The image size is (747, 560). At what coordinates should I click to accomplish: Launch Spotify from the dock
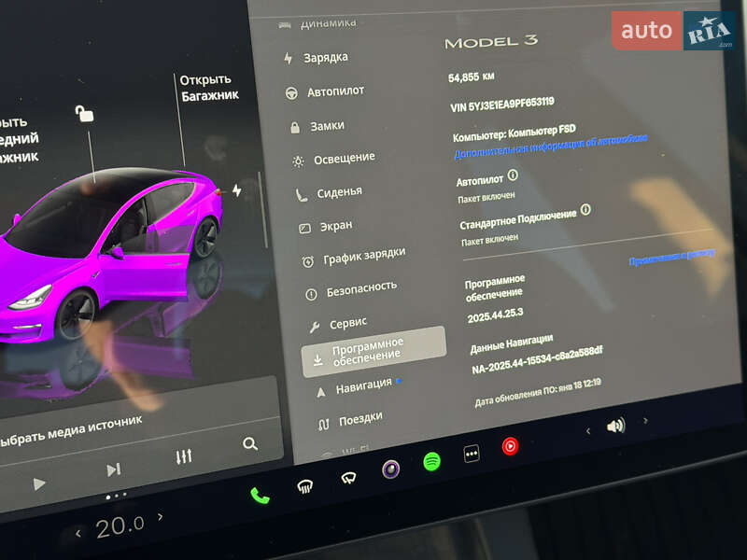click(x=430, y=464)
